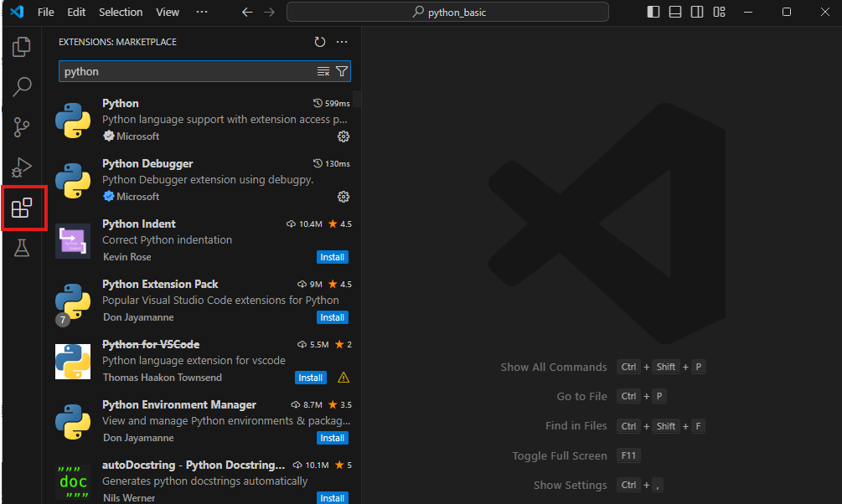Click the Python Indent extension thumbnail
This screenshot has width=842, height=504.
pyautogui.click(x=73, y=241)
